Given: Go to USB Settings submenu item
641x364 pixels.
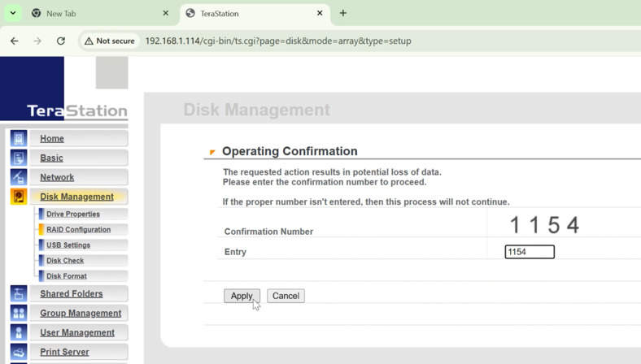Looking at the screenshot, I should pos(68,245).
